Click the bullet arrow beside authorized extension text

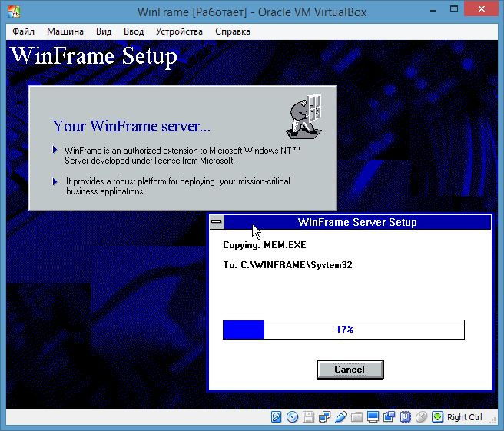pos(55,150)
